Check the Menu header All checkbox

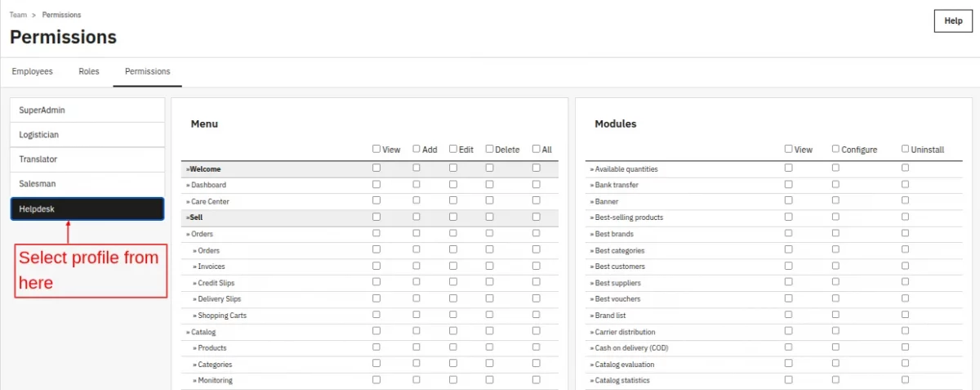click(537, 149)
